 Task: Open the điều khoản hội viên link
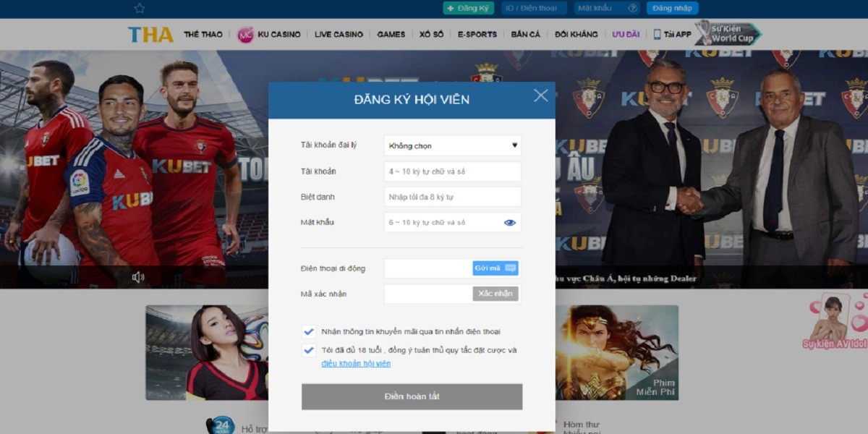click(x=356, y=364)
